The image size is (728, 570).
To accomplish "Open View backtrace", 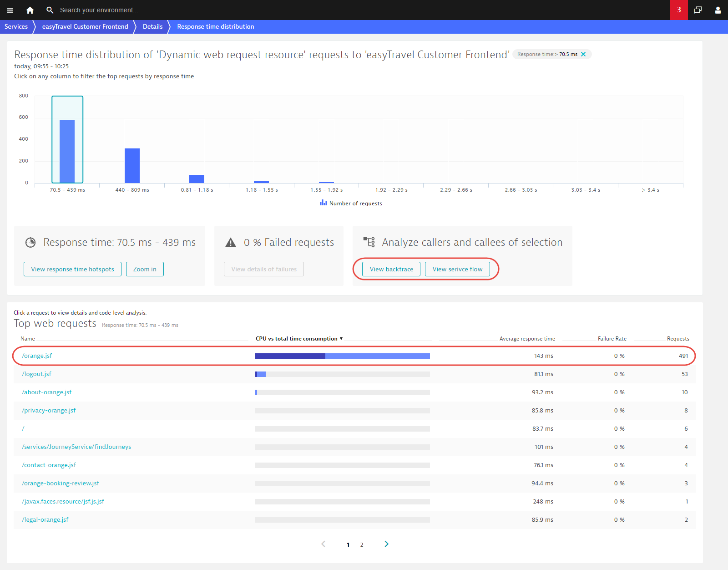I will [x=391, y=269].
